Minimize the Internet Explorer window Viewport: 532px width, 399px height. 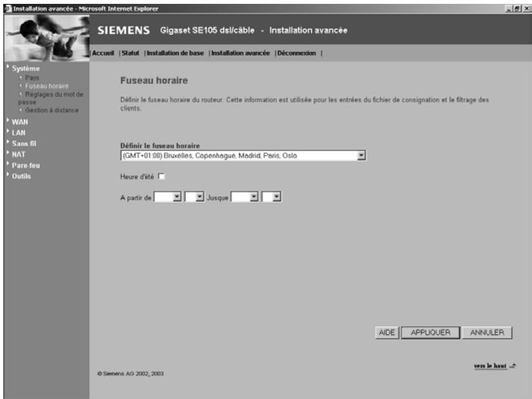click(x=509, y=9)
